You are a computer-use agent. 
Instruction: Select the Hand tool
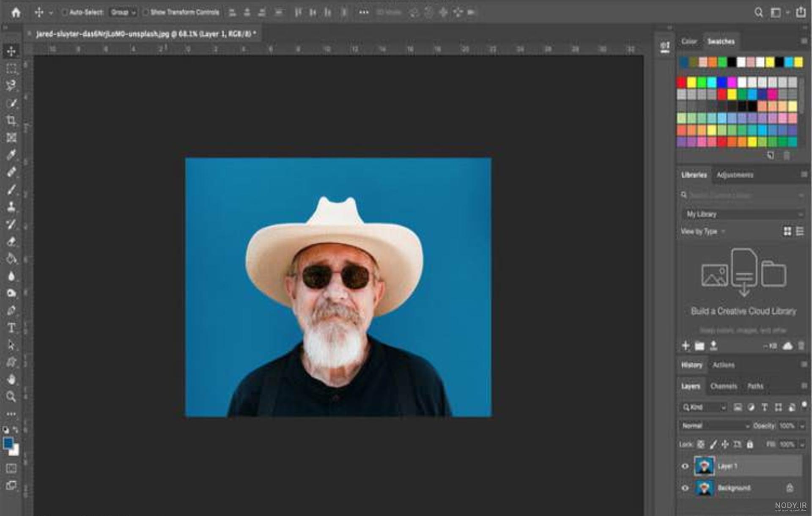11,379
